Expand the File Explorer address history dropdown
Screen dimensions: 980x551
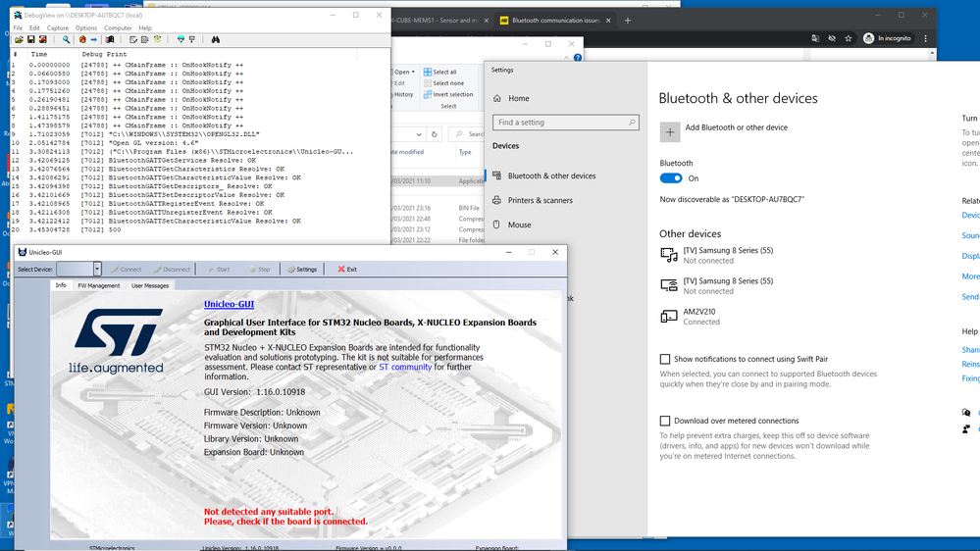[418, 134]
